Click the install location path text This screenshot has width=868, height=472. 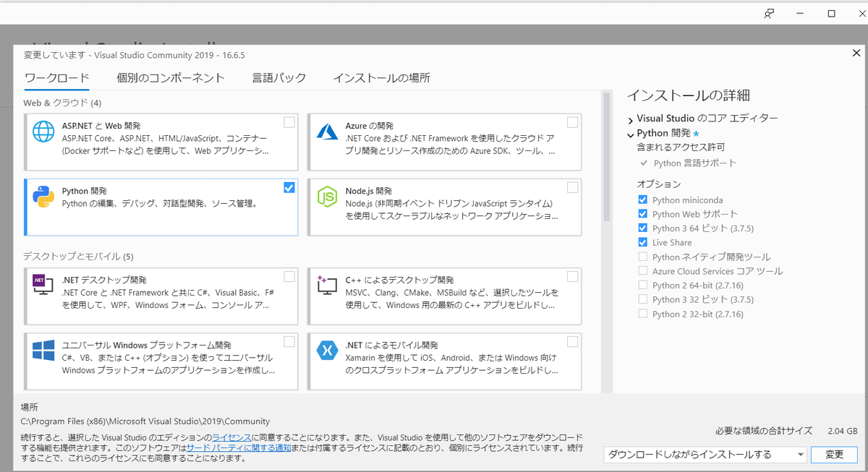145,421
